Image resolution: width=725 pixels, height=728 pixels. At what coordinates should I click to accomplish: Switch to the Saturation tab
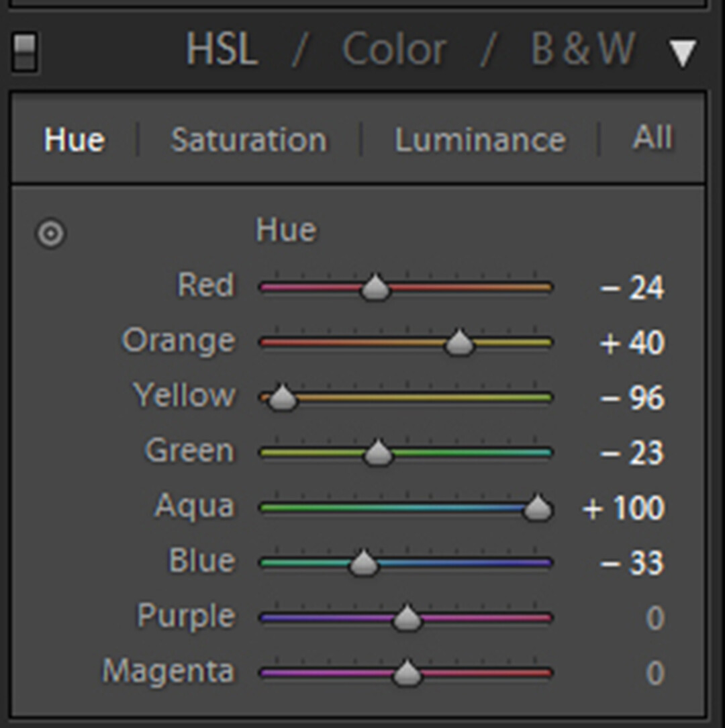click(x=249, y=139)
